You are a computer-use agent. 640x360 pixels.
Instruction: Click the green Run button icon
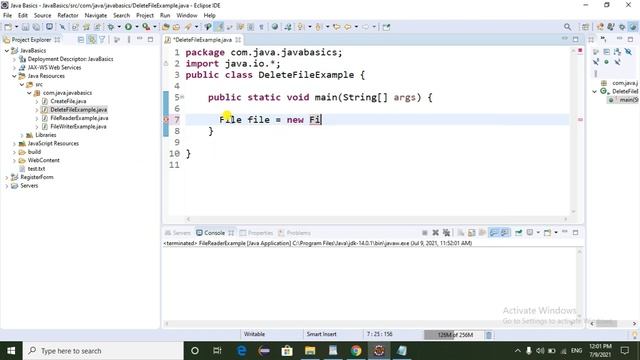(x=129, y=27)
